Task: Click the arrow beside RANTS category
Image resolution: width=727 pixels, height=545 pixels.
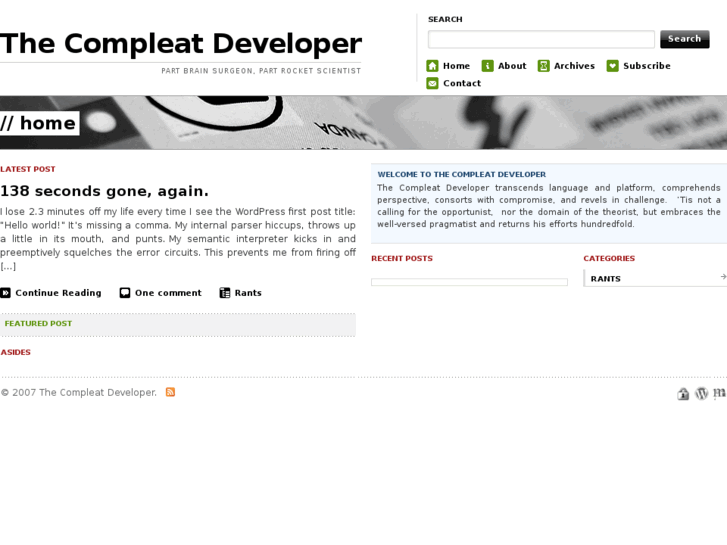Action: tap(723, 277)
